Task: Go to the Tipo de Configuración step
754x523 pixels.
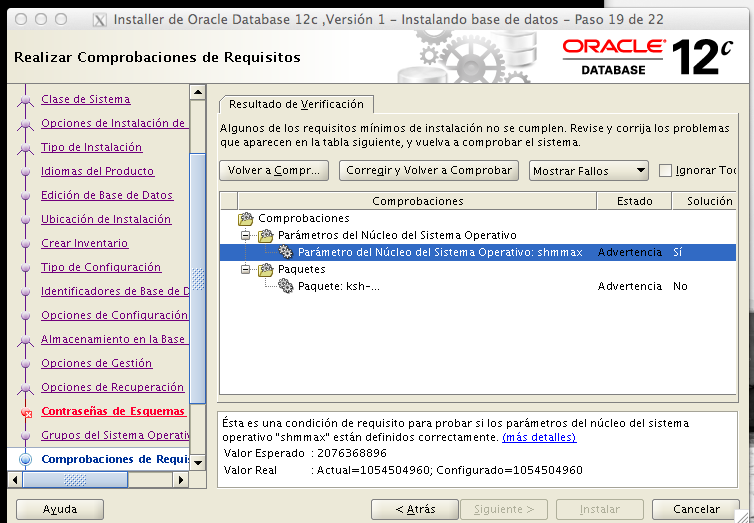Action: 101,268
